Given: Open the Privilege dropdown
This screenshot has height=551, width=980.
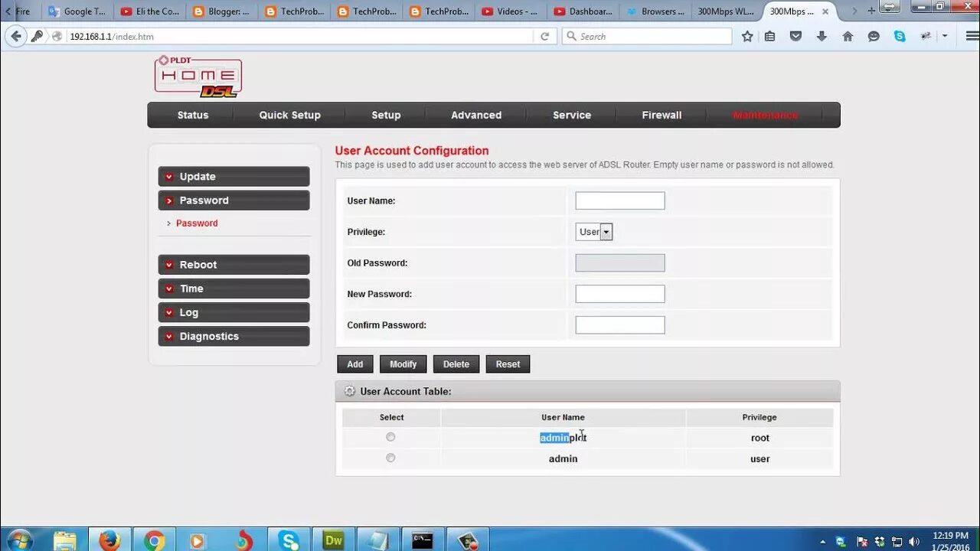Looking at the screenshot, I should pyautogui.click(x=594, y=232).
